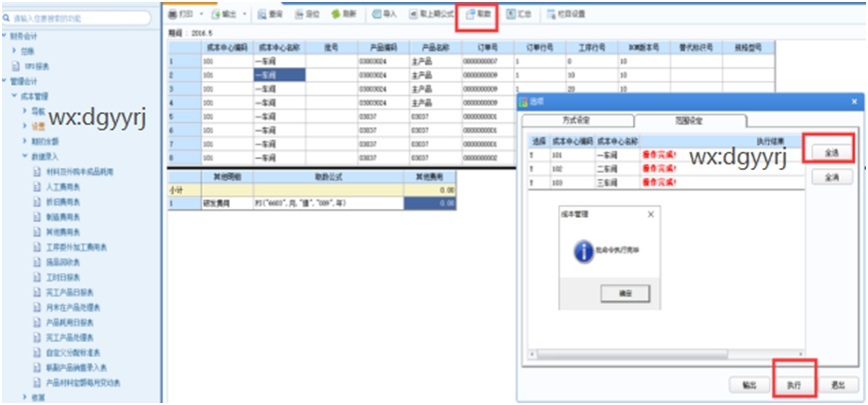Click the 取数 fetch-data toolbar icon
The height and width of the screenshot is (405, 868).
[x=470, y=14]
